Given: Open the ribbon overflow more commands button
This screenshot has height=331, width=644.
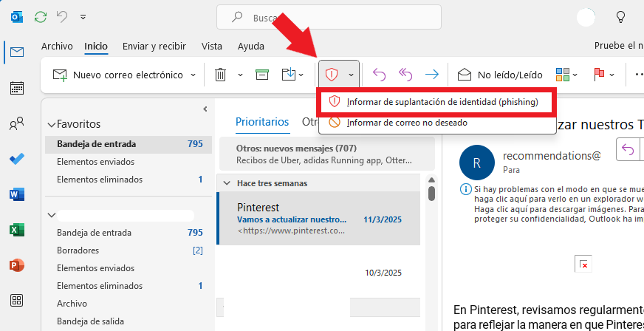Looking at the screenshot, I should (639, 75).
